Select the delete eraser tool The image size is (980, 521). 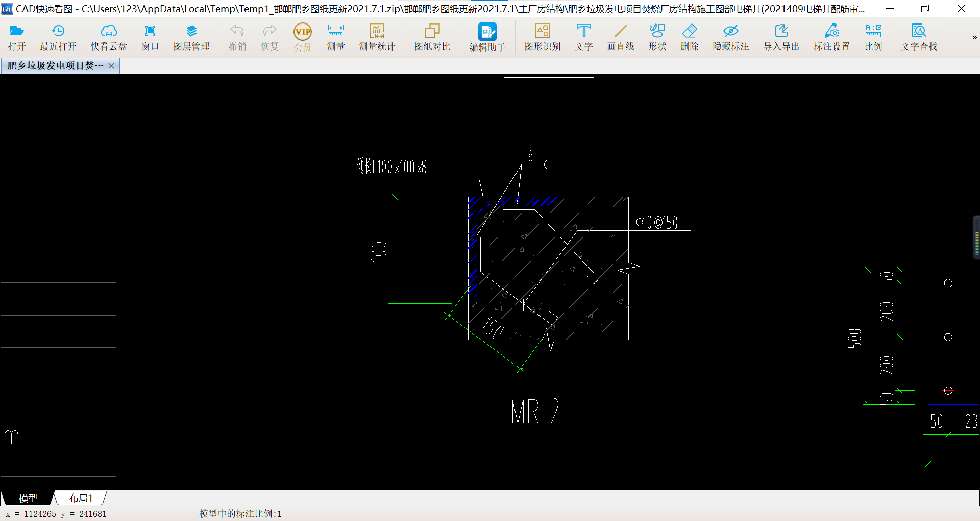click(689, 32)
